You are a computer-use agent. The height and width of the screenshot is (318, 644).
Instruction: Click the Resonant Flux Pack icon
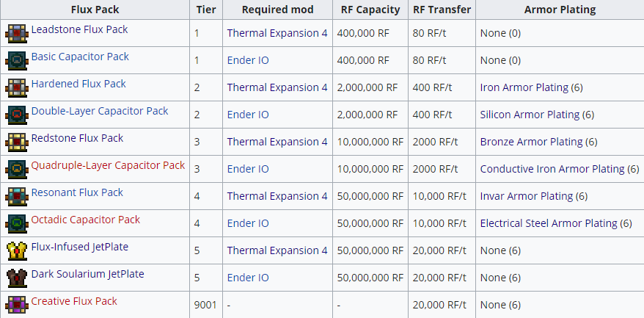(x=17, y=196)
